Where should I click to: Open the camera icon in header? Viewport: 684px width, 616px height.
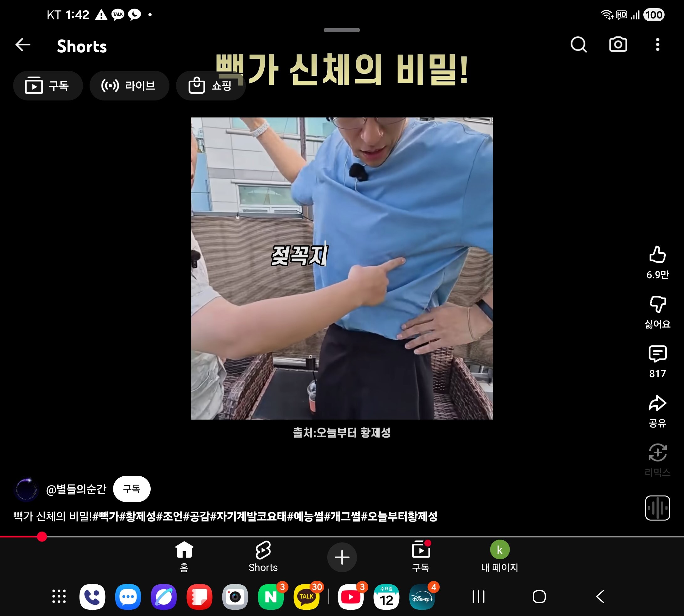coord(618,45)
